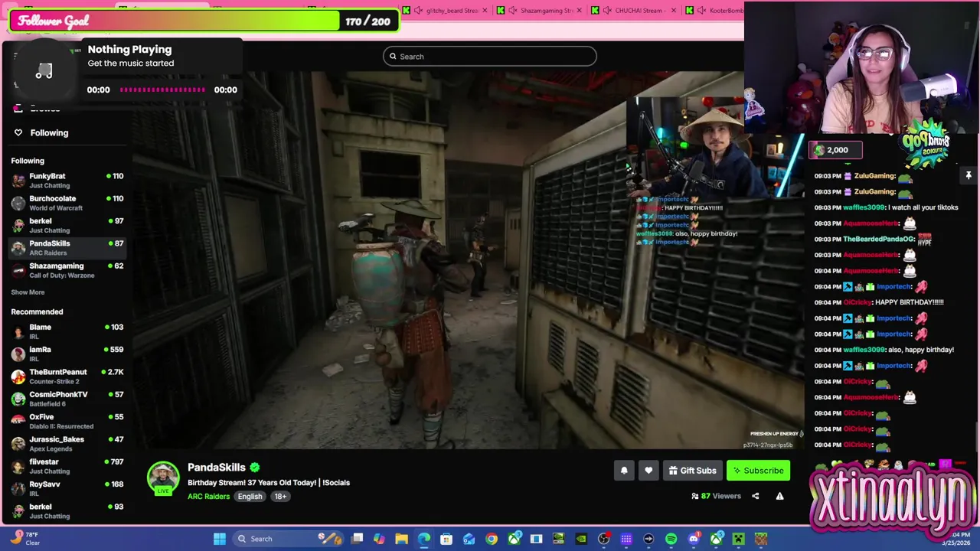
Task: Open iamRa channel in Recommended list
Action: coord(67,354)
